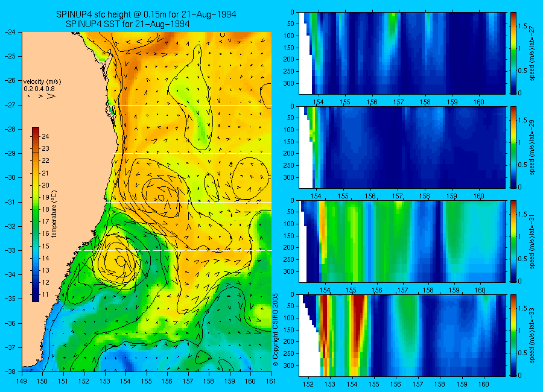Open the lat=-31 speed cross-section panel
The height and width of the screenshot is (392, 543).
pyautogui.click(x=402, y=241)
